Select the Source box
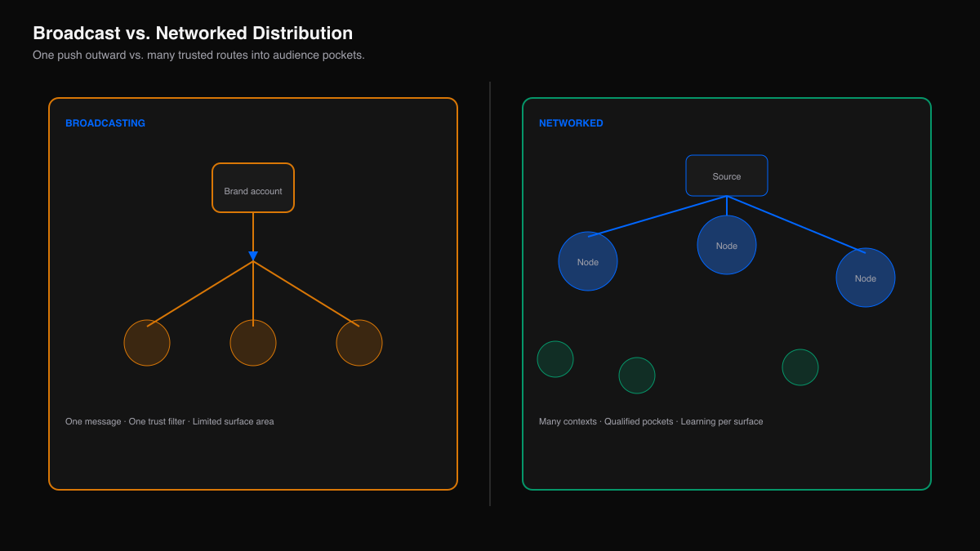Screen dimensions: 980x551 (727, 176)
